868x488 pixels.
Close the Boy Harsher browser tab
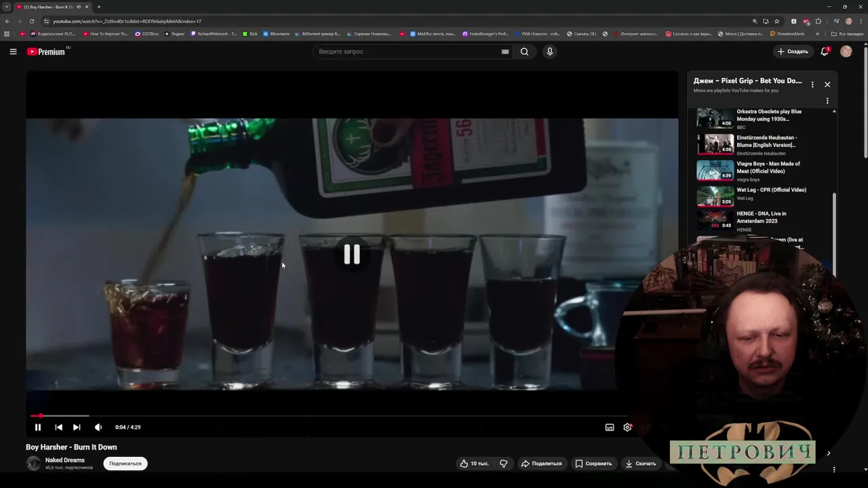tap(87, 7)
